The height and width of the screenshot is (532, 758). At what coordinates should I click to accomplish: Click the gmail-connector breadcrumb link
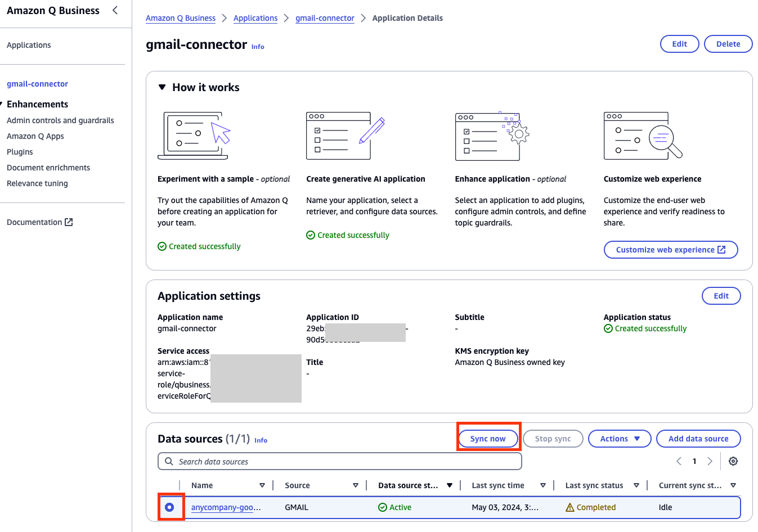pyautogui.click(x=325, y=18)
